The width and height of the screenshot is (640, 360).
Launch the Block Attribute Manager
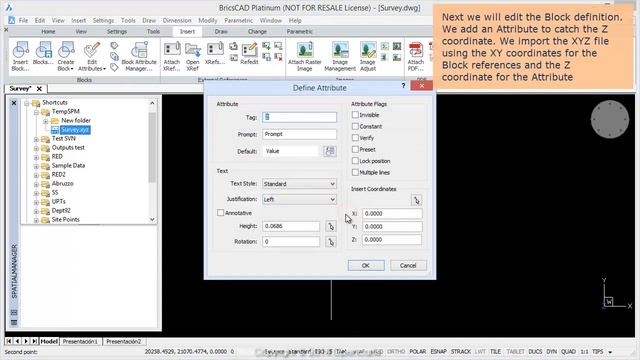139,56
